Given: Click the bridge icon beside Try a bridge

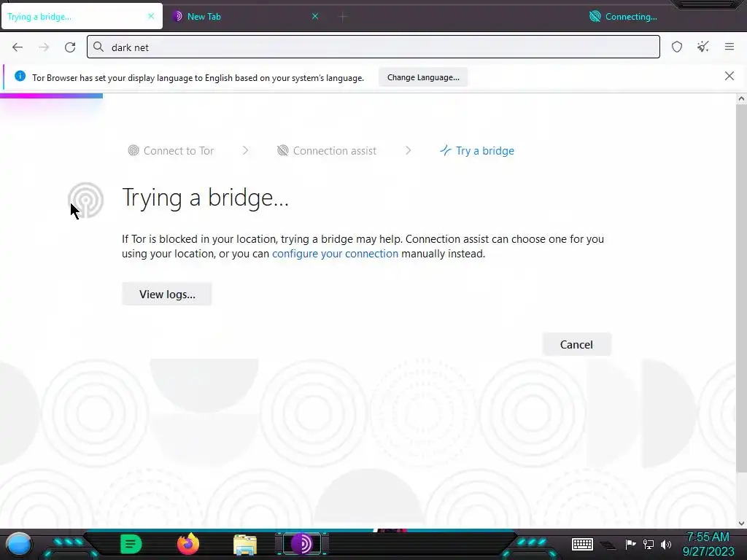Looking at the screenshot, I should click(446, 150).
